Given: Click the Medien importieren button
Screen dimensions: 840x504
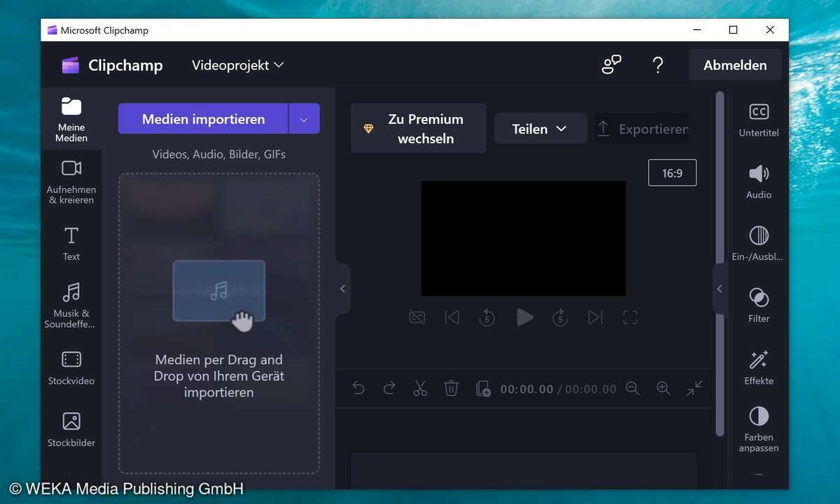Looking at the screenshot, I should point(203,119).
